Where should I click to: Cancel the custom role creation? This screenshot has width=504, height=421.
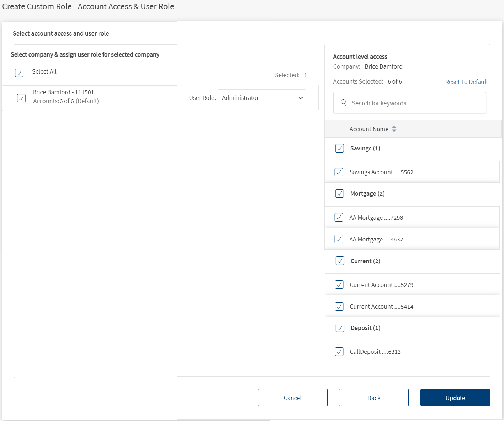292,398
